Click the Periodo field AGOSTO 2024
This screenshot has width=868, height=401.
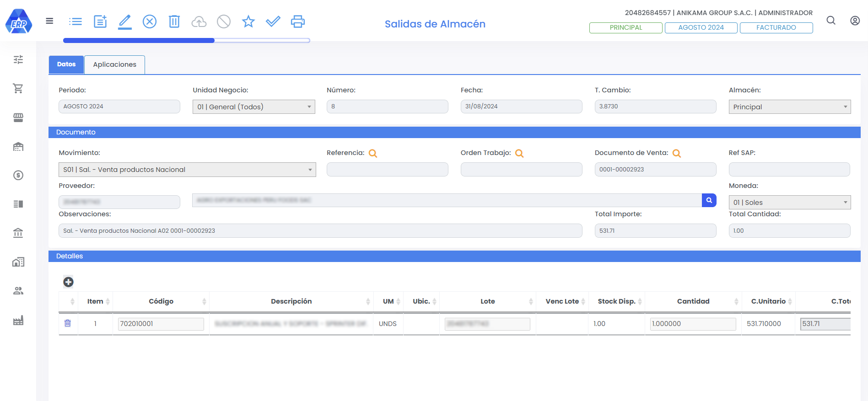(119, 106)
